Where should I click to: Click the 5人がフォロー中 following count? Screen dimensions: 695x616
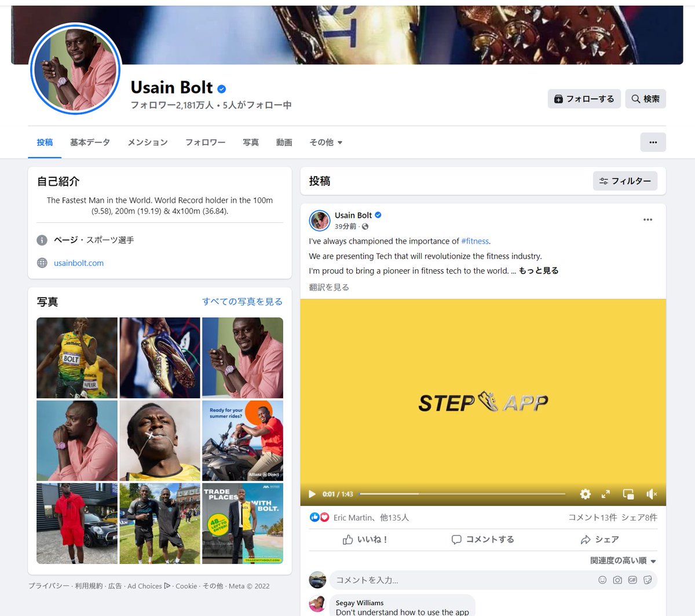coord(257,105)
